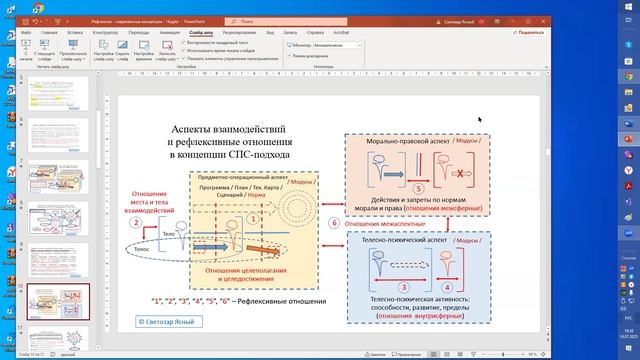Click zoom in plus button

(x=523, y=355)
